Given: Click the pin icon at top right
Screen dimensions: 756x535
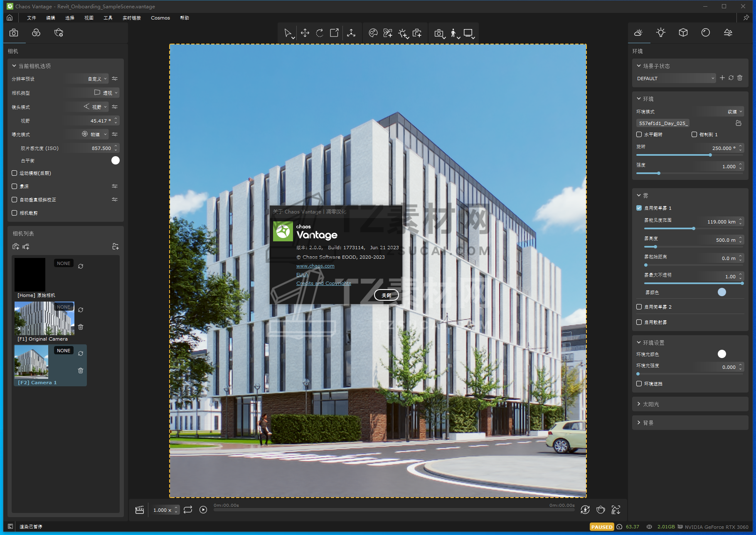Looking at the screenshot, I should pyautogui.click(x=746, y=18).
